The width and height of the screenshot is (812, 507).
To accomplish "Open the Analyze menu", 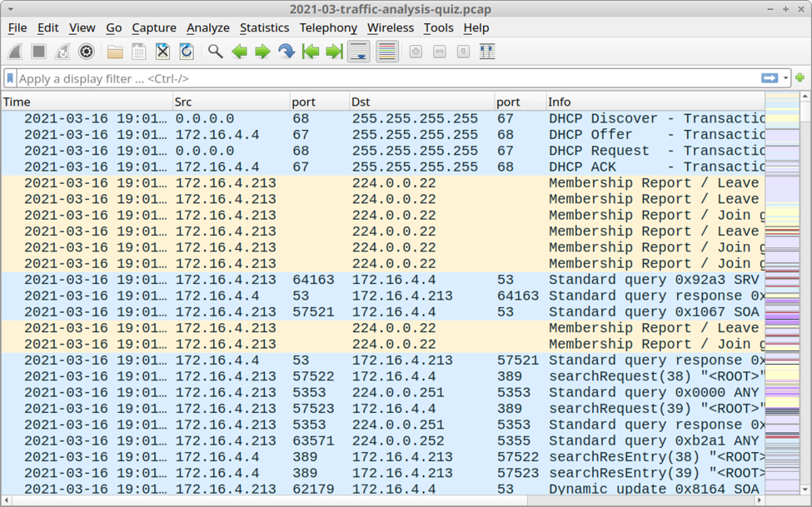I will tap(207, 27).
